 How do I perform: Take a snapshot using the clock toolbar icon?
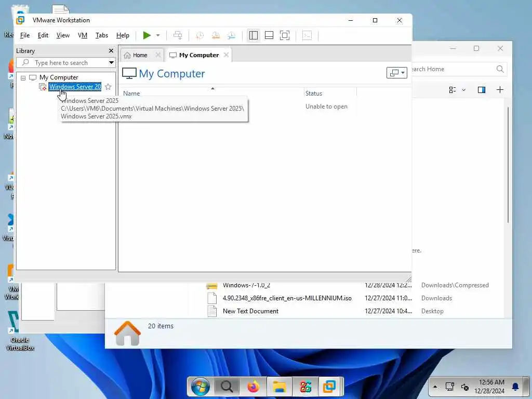[x=200, y=35]
